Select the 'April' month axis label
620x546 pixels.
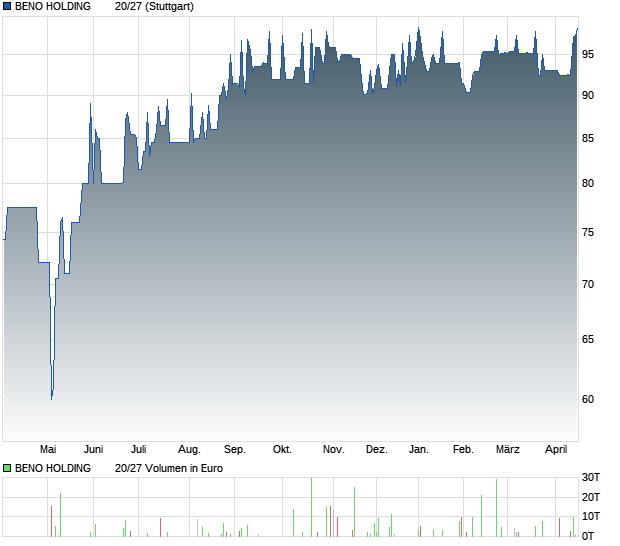click(x=556, y=450)
